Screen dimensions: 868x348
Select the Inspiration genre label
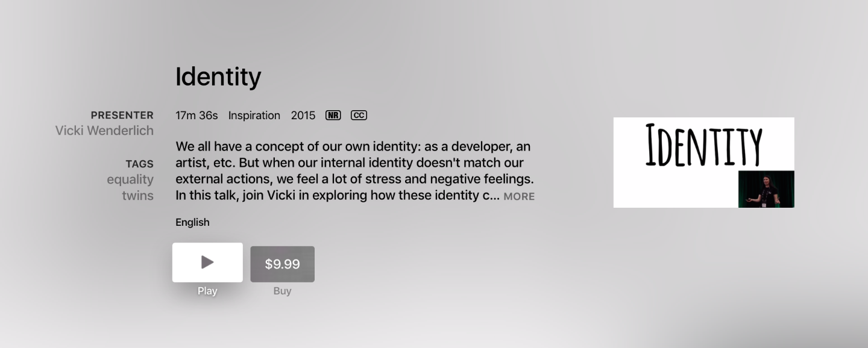tap(254, 115)
